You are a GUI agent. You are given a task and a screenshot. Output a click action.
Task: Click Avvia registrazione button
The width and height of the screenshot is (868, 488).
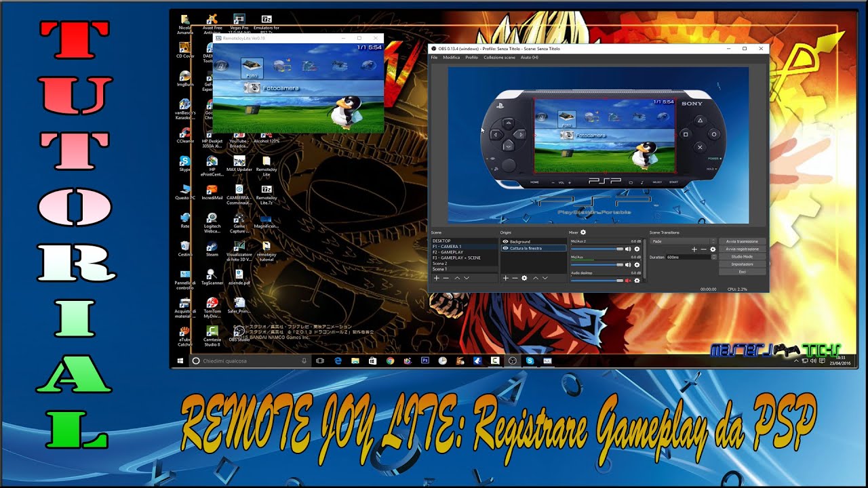point(743,249)
